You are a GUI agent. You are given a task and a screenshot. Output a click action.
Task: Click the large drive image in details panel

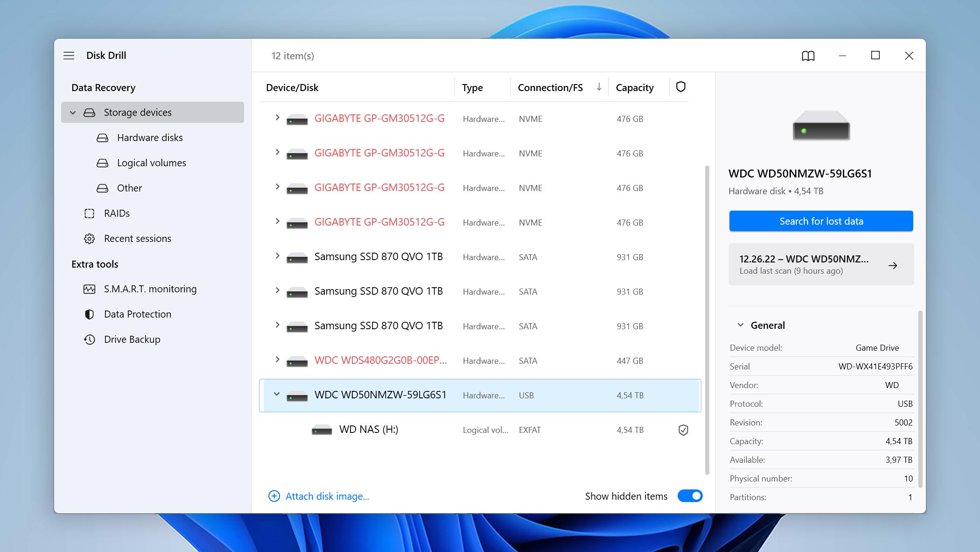point(821,126)
